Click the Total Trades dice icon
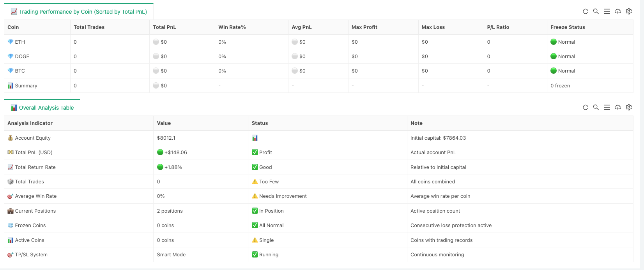Screen dimensions: 644x270 click(x=11, y=181)
